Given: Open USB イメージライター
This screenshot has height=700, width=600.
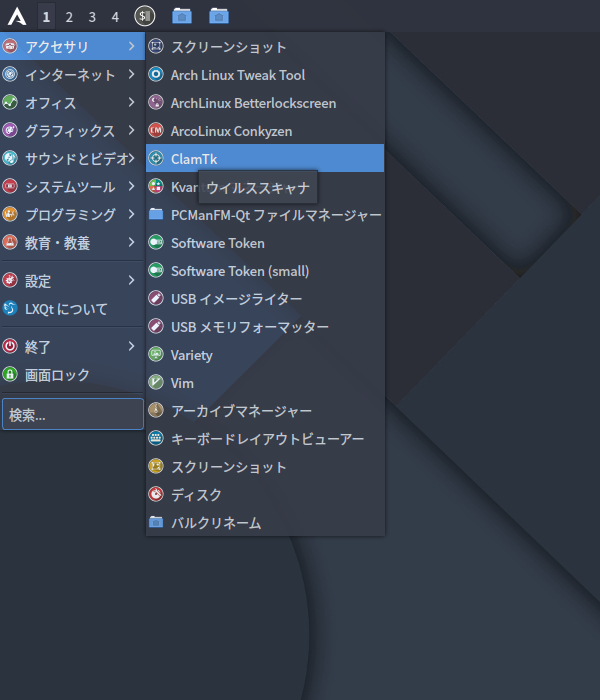Looking at the screenshot, I should click(x=265, y=299).
